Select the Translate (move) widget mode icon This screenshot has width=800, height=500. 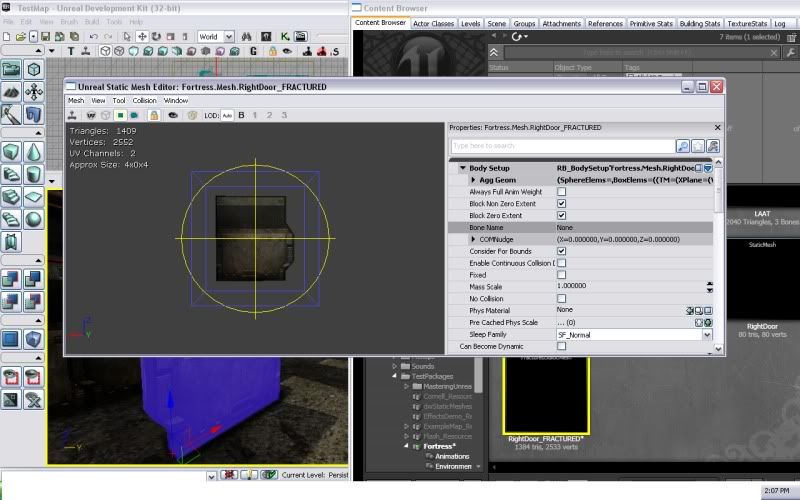142,37
